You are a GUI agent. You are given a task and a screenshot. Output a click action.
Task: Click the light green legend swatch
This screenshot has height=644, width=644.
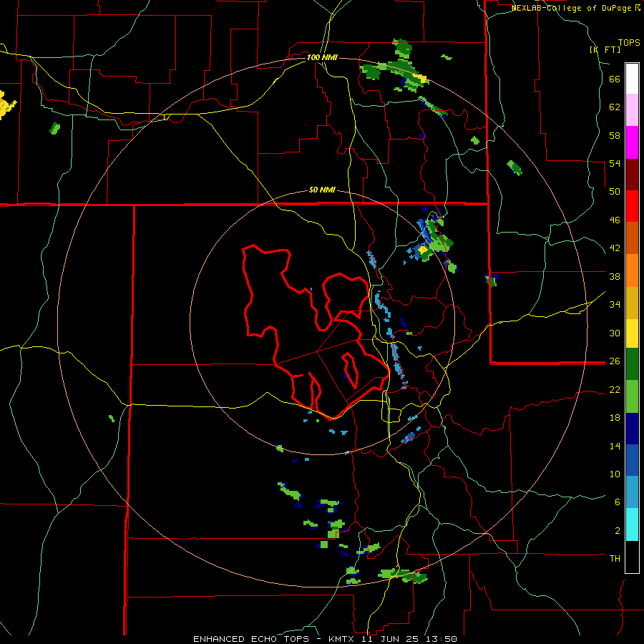point(632,396)
